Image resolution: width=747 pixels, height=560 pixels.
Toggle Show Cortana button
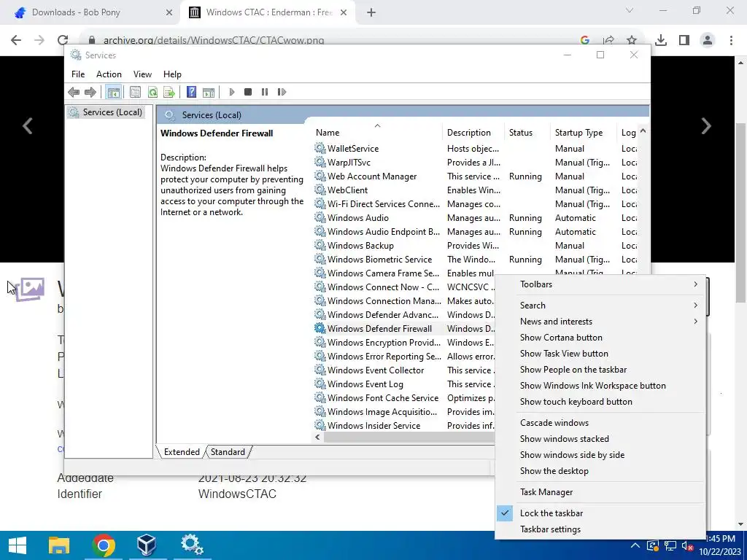click(600, 337)
